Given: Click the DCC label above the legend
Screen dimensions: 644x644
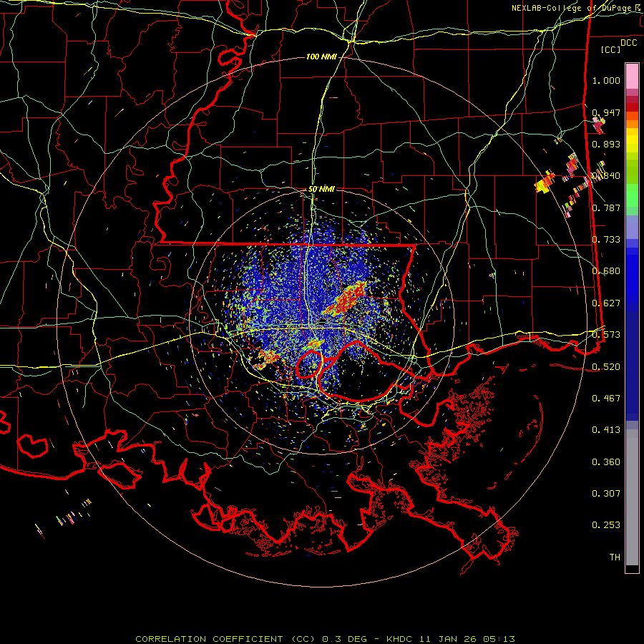Looking at the screenshot, I should coord(629,43).
